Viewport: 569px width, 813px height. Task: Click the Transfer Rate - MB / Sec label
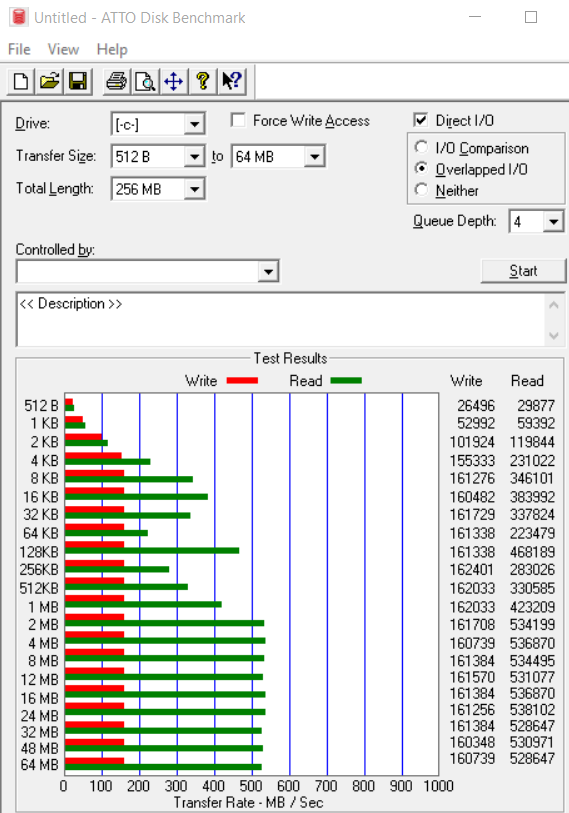click(x=248, y=802)
